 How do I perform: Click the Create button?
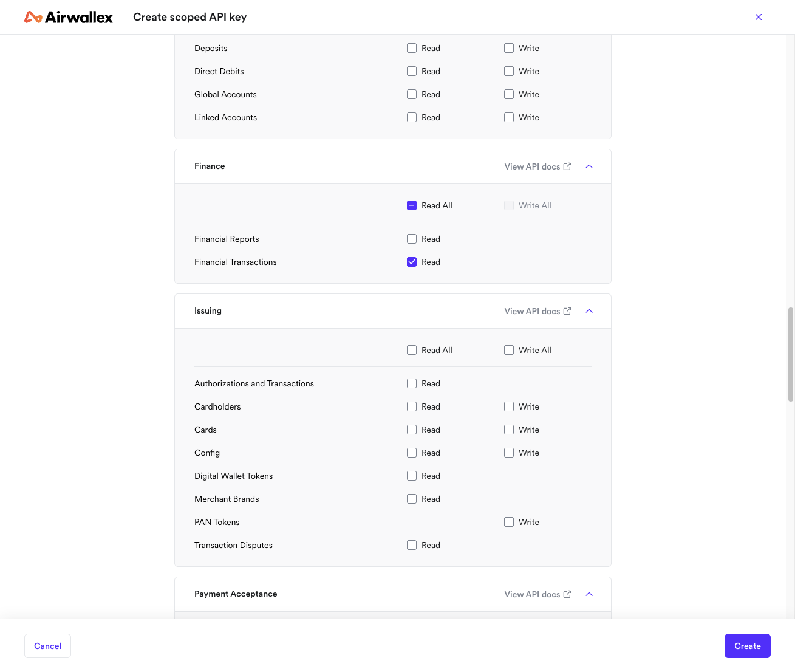tap(747, 646)
